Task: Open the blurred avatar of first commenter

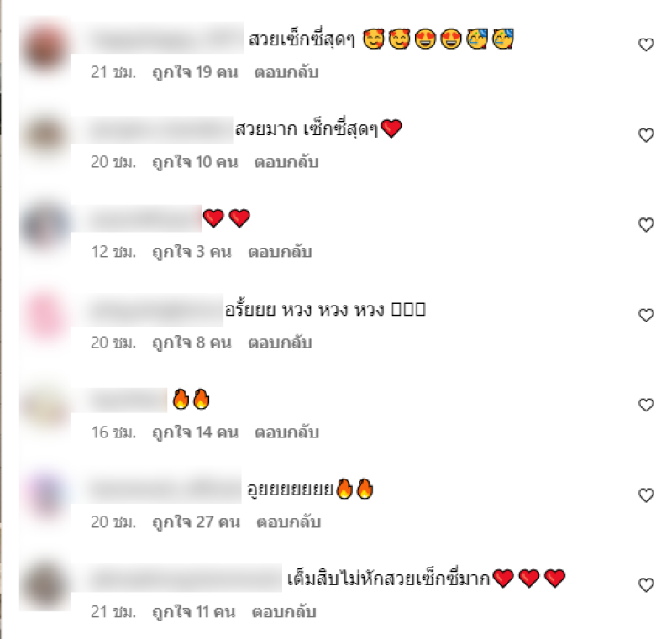Action: point(45,47)
